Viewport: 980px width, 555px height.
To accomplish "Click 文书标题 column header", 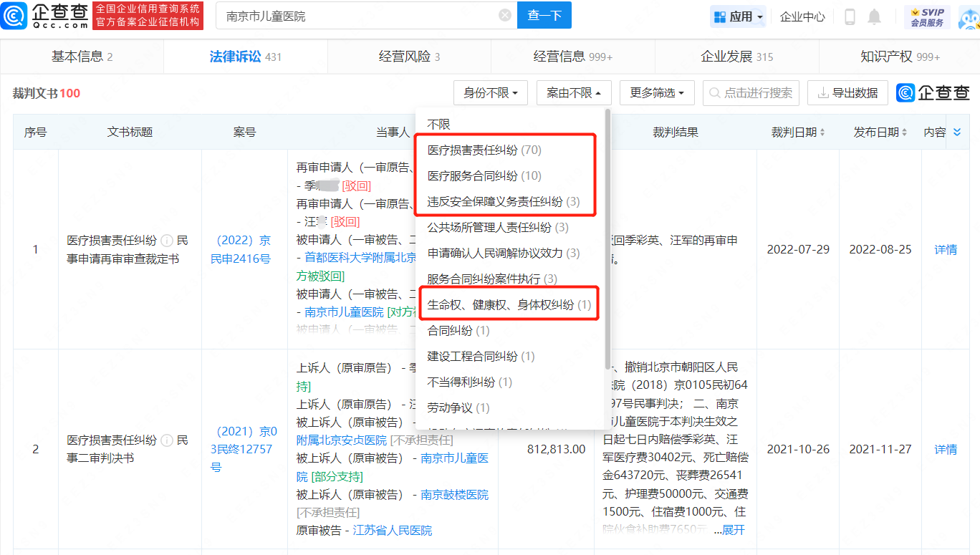I will click(x=130, y=132).
